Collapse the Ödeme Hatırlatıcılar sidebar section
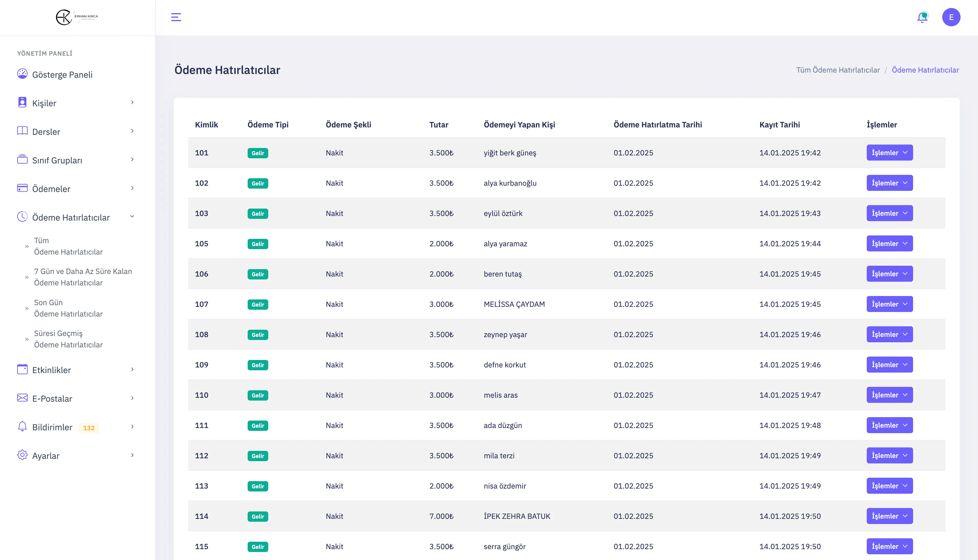This screenshot has width=978, height=560. [132, 217]
